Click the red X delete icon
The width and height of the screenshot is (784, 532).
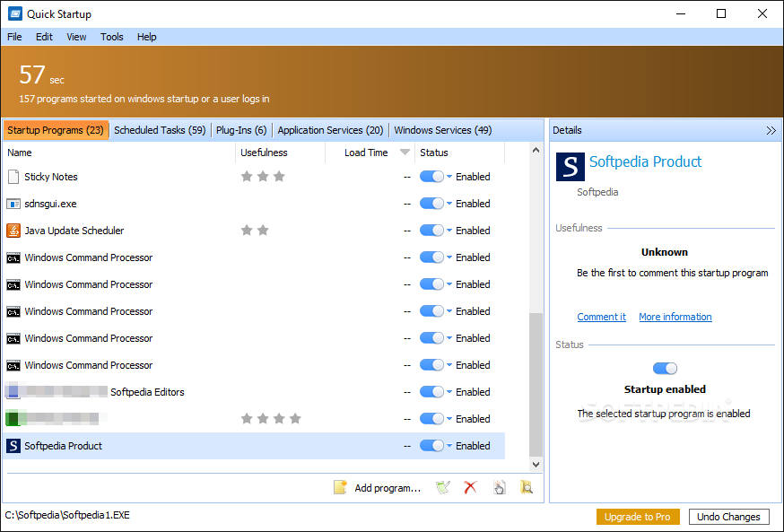[x=470, y=487]
